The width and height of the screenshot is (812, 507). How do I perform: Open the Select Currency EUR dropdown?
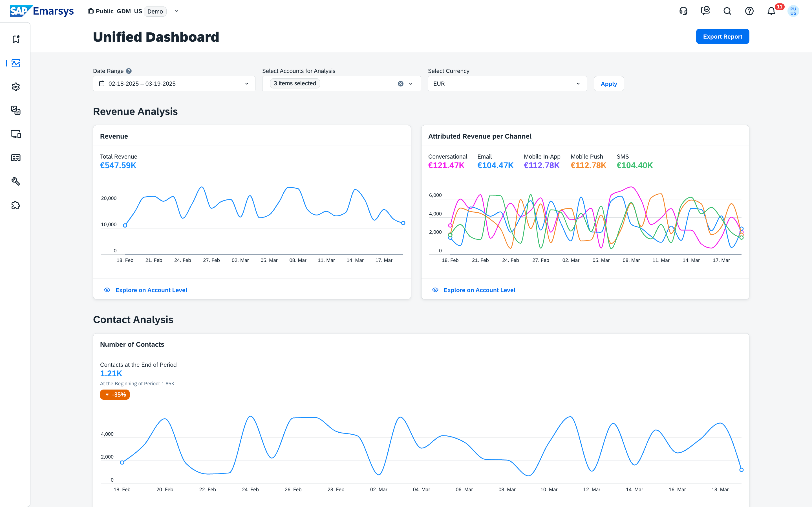click(x=507, y=84)
